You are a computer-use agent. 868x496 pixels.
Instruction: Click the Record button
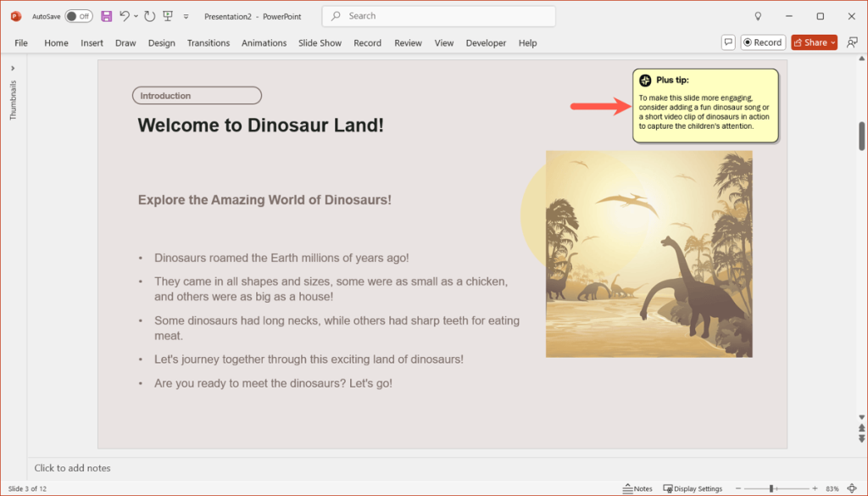tap(762, 42)
